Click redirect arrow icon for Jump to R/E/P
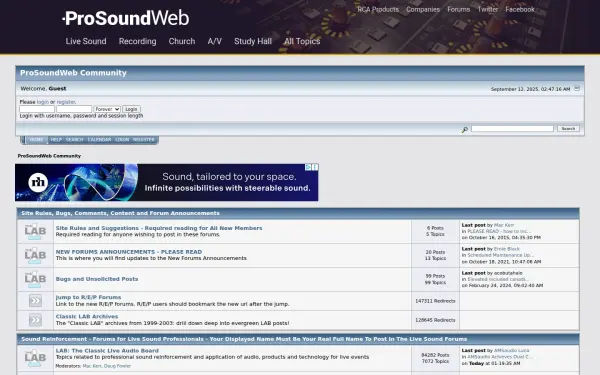600x375 pixels. [35, 301]
